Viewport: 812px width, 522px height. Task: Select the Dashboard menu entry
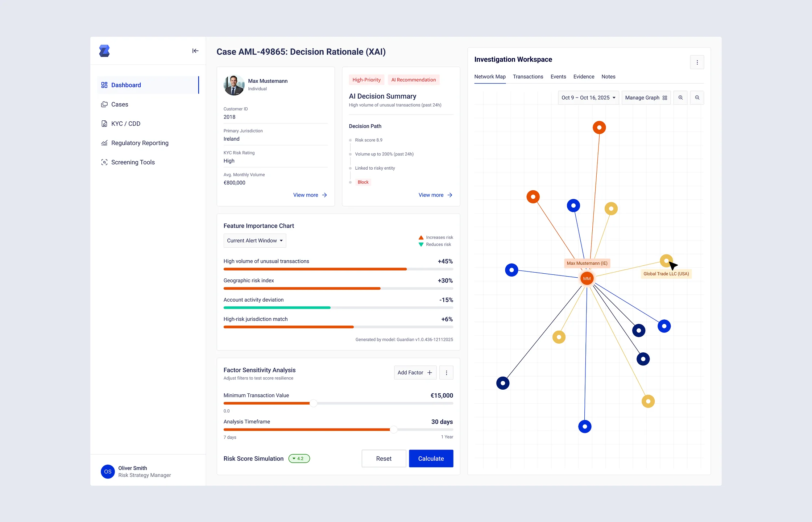[126, 85]
